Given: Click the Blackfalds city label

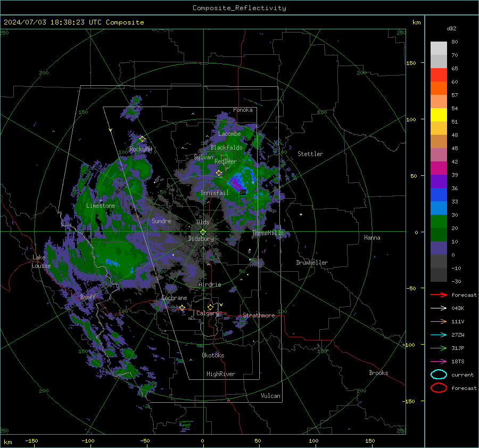Looking at the screenshot, I should (226, 148).
